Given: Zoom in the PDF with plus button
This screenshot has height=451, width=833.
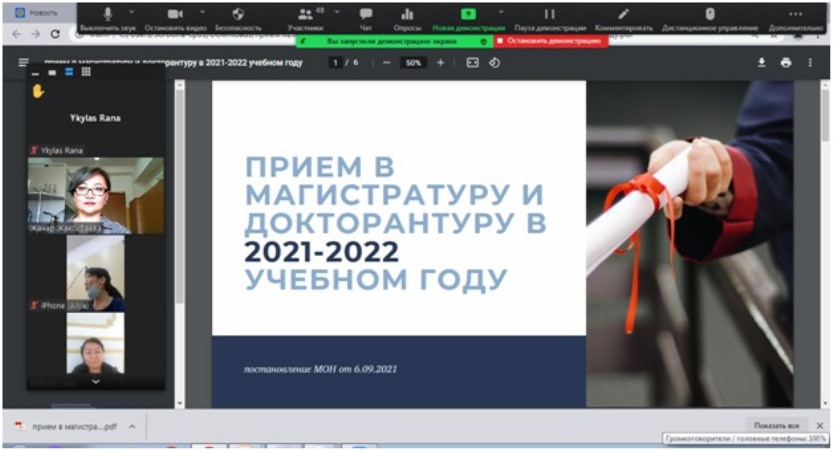Looking at the screenshot, I should click(440, 62).
